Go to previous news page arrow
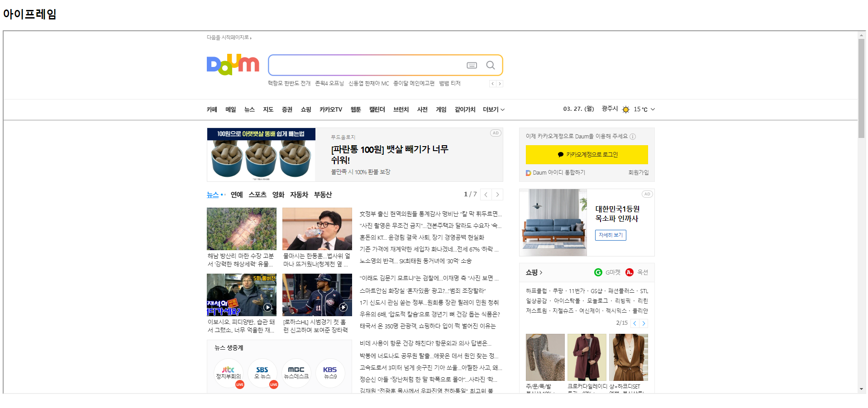The height and width of the screenshot is (408, 868). pyautogui.click(x=486, y=195)
